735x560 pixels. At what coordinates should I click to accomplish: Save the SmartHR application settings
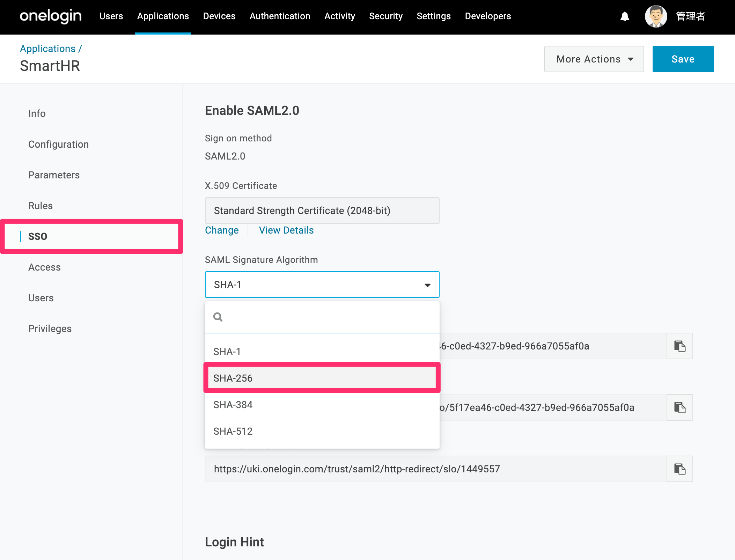pyautogui.click(x=683, y=59)
